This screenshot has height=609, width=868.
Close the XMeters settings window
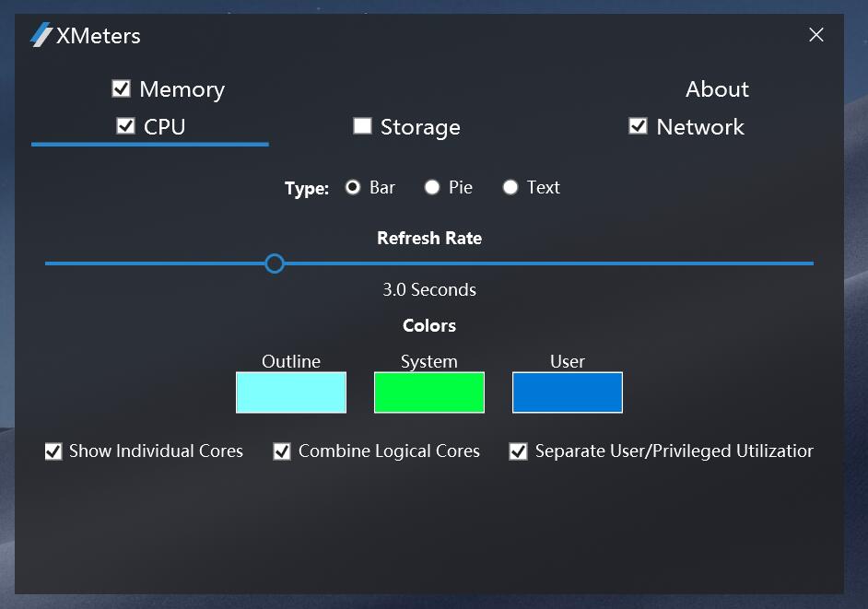pos(815,35)
